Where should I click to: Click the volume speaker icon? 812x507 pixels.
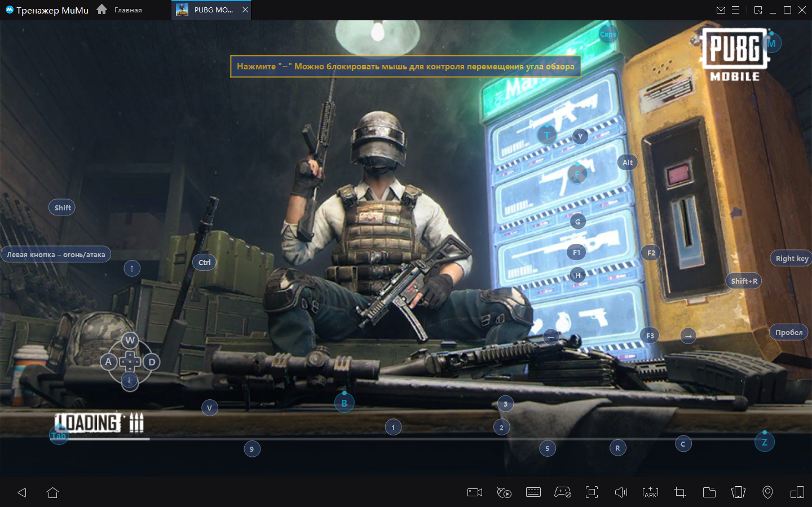(621, 492)
